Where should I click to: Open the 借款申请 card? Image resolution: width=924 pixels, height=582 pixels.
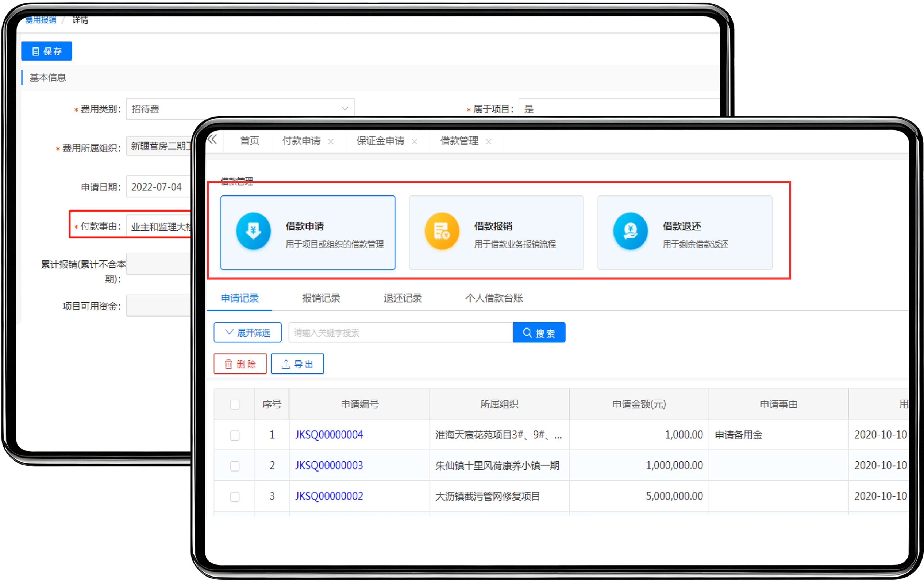[x=308, y=233]
